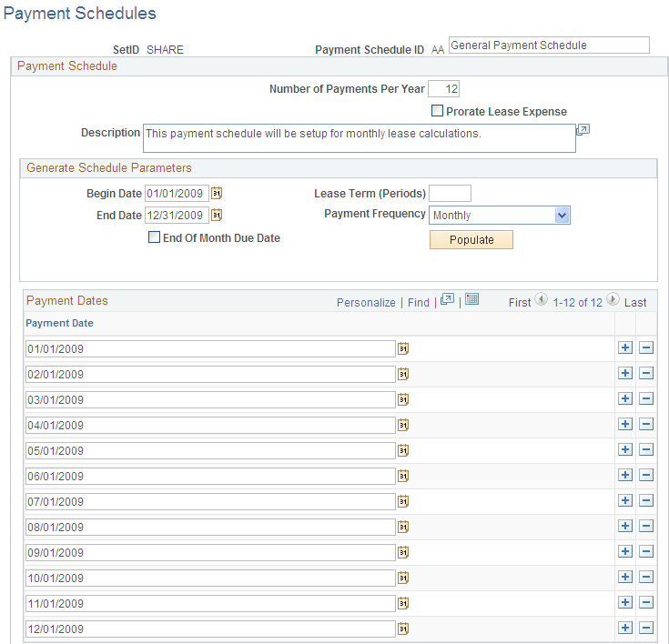Image resolution: width=669 pixels, height=644 pixels.
Task: Delete the 01/01/2009 payment date row
Action: click(x=646, y=347)
